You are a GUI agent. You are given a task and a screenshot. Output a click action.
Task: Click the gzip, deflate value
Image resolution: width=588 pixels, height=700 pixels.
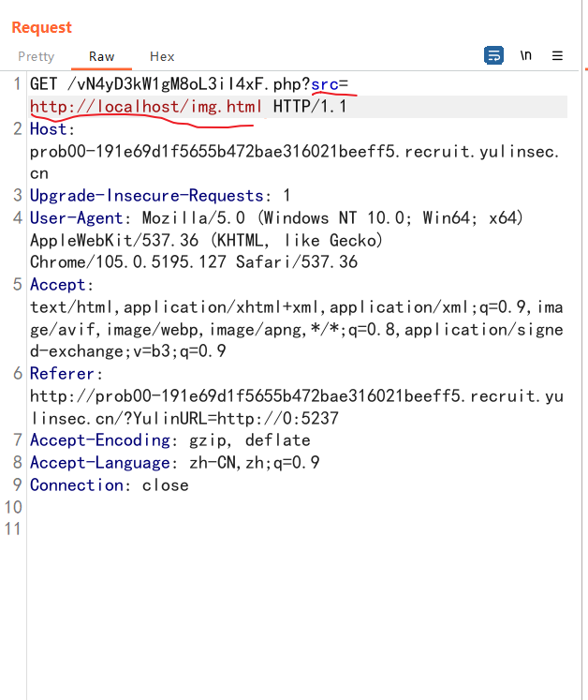(249, 440)
